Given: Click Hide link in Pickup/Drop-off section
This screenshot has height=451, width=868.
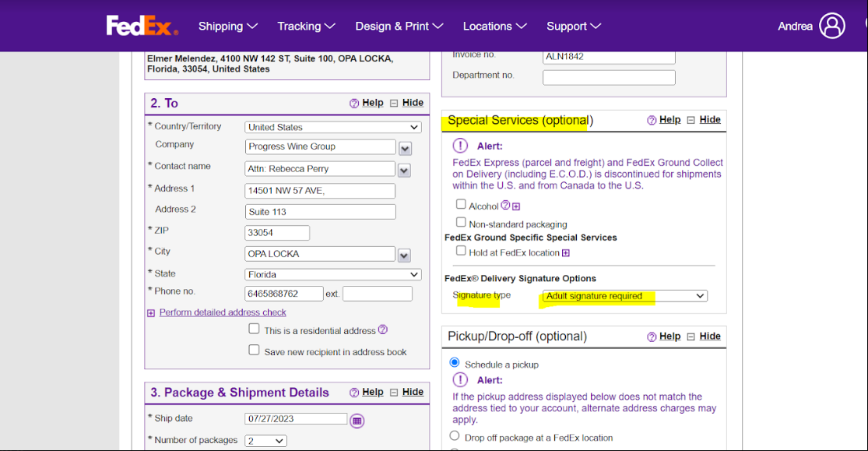Looking at the screenshot, I should click(x=710, y=336).
